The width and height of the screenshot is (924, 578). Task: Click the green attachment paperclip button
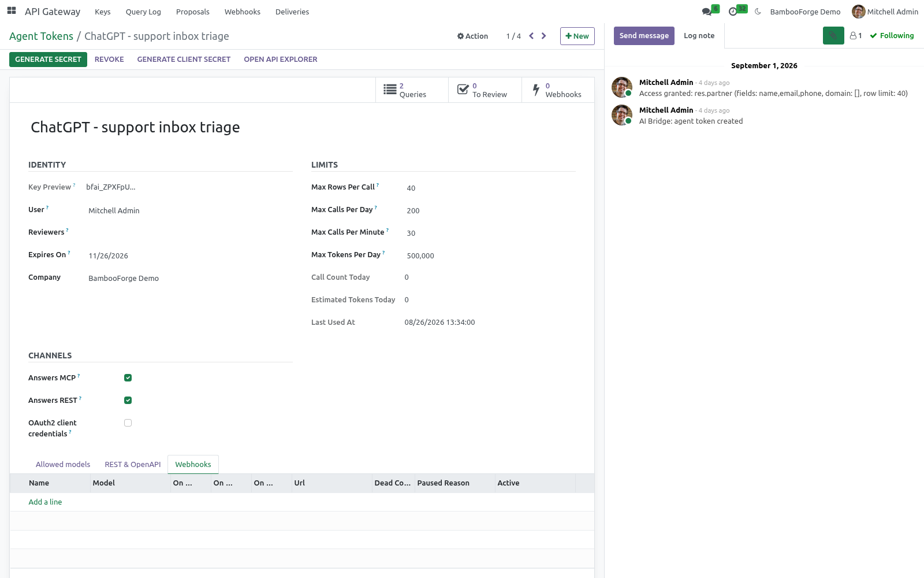[x=833, y=36]
